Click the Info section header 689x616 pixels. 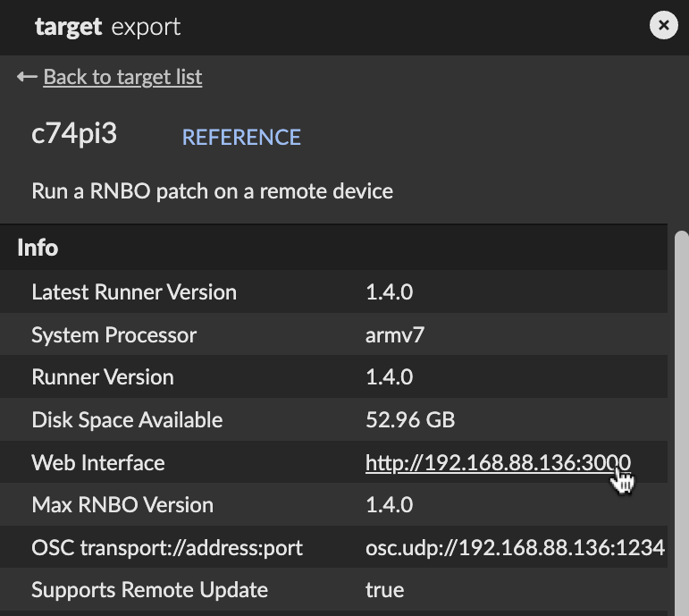pos(333,247)
